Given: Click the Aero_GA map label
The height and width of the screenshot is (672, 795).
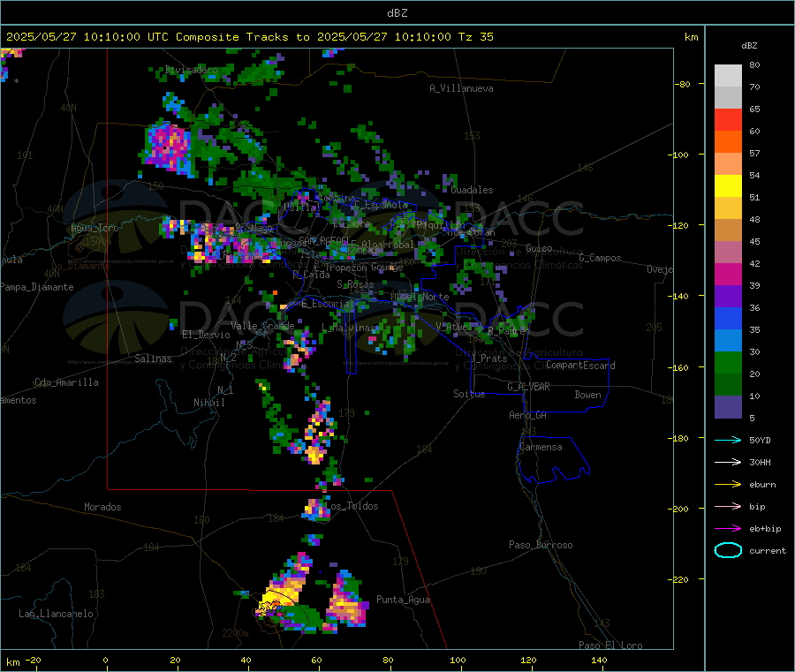Looking at the screenshot, I should point(527,415).
